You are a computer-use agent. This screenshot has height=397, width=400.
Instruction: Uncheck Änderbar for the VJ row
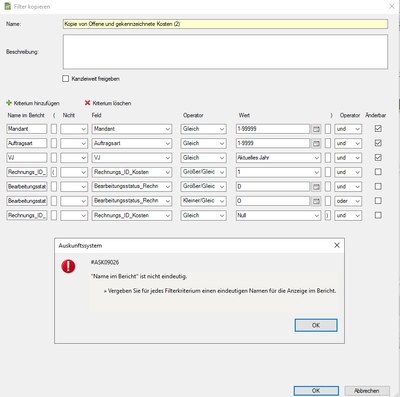(x=378, y=157)
